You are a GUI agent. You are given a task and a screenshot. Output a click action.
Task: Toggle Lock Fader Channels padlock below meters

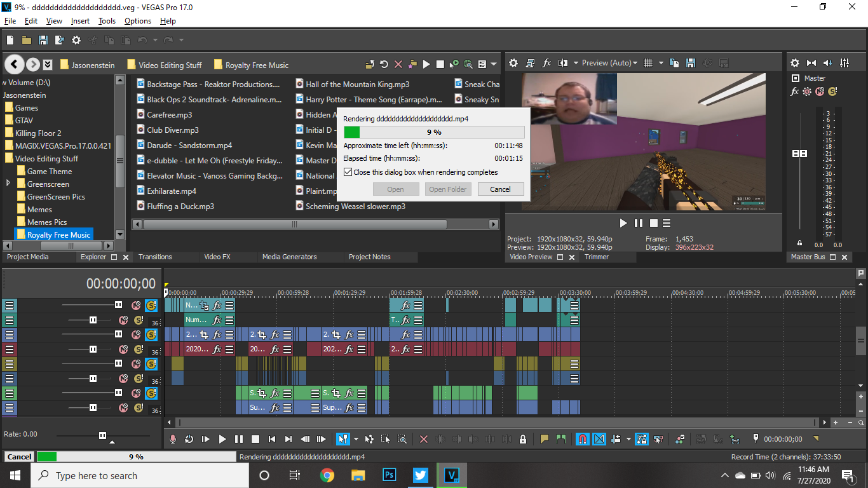pyautogui.click(x=799, y=243)
